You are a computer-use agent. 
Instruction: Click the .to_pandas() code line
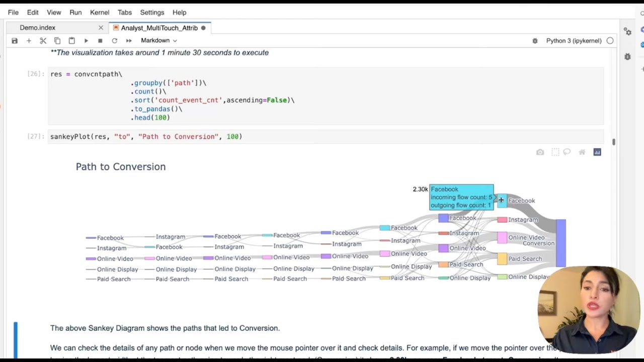coord(156,109)
